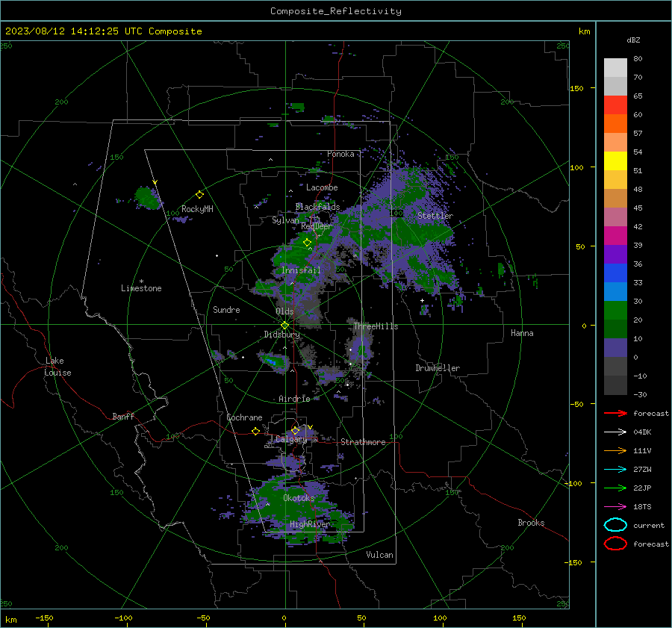Click yellow radar-site diamond above Didsbury
Viewport: 672px width, 628px height.
click(x=284, y=326)
